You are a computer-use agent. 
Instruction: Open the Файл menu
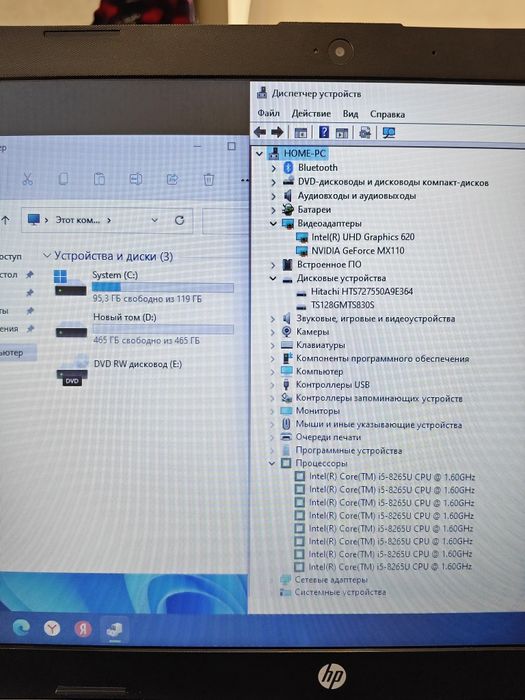point(268,113)
